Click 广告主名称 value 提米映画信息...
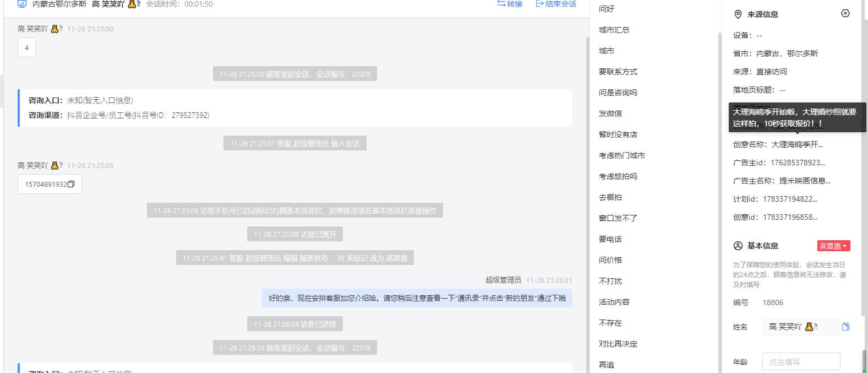 click(x=805, y=181)
